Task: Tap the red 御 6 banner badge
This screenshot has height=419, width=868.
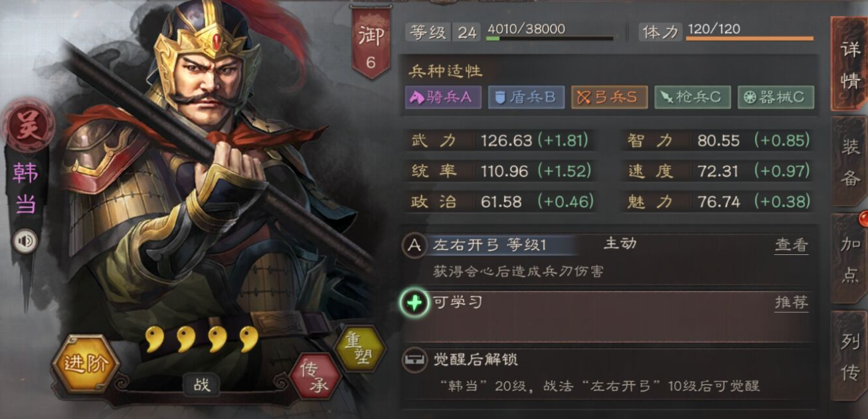Action: pyautogui.click(x=371, y=44)
